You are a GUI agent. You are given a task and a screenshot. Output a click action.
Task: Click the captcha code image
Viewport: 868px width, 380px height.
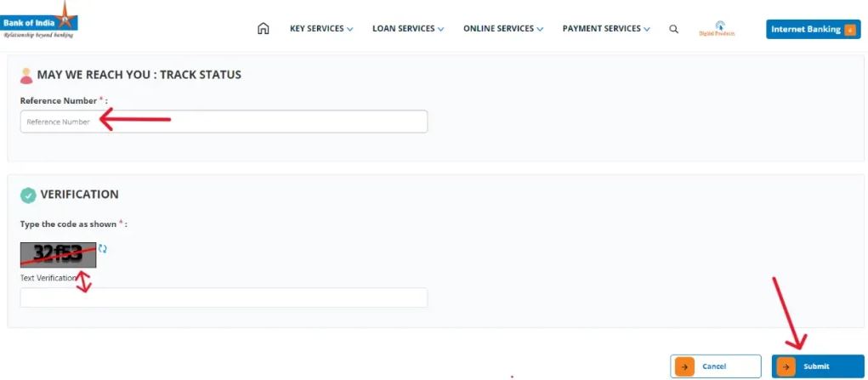pos(58,253)
